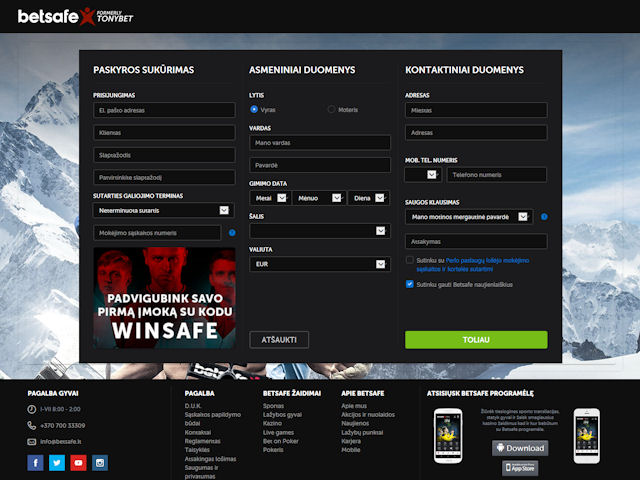Image resolution: width=640 pixels, height=480 pixels.
Task: Open the Live games footer link
Action: [x=278, y=432]
